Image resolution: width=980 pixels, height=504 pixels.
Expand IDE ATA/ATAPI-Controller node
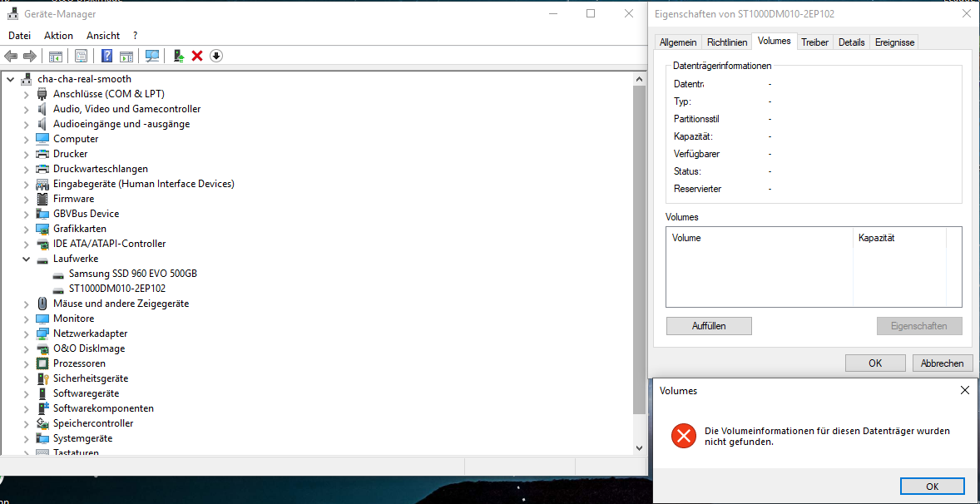(x=26, y=245)
